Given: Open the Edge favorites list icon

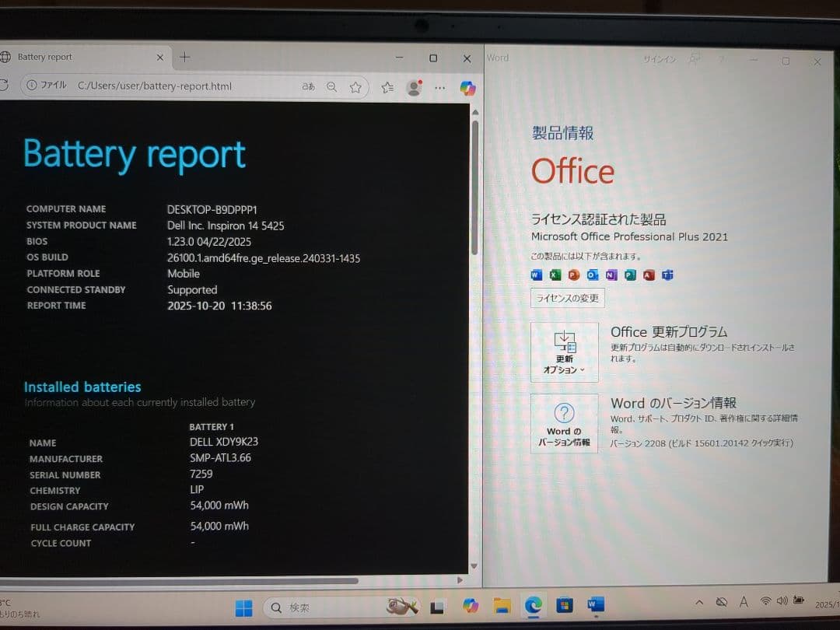Looking at the screenshot, I should [387, 88].
